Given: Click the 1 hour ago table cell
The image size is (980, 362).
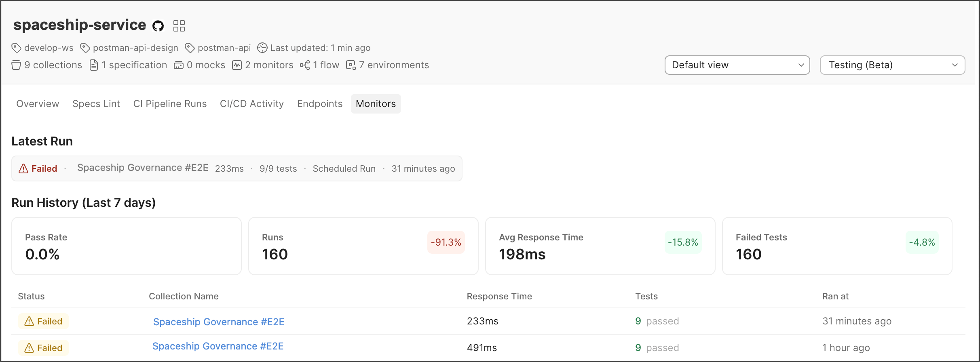Looking at the screenshot, I should click(846, 348).
